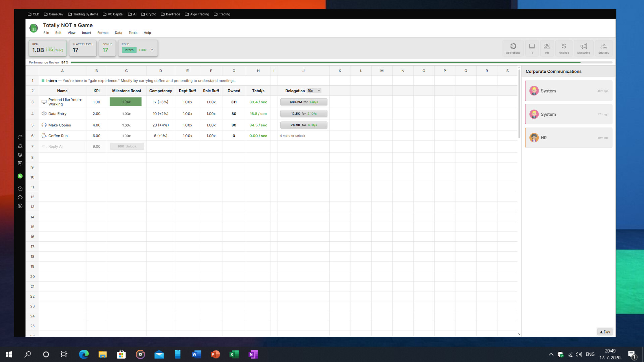Open the Tools menu
The image size is (644, 362).
coord(133,33)
